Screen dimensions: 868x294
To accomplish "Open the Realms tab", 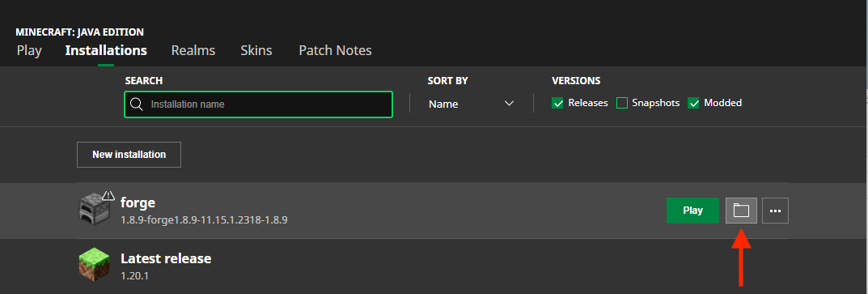I will tap(193, 50).
